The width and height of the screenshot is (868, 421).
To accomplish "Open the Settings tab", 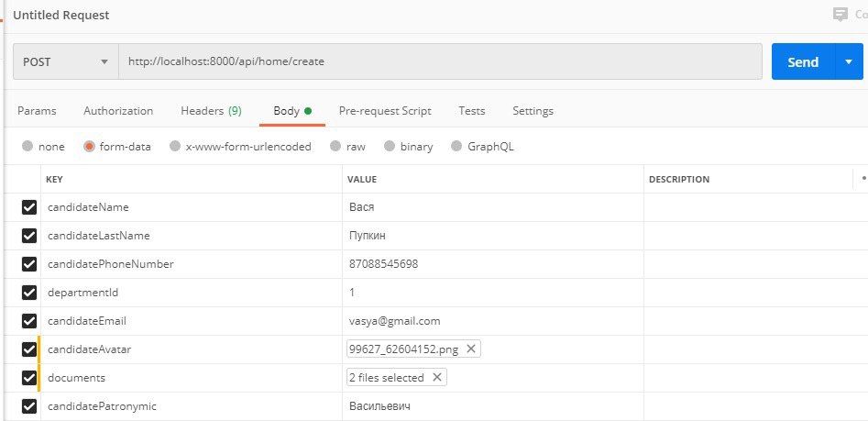I will [x=533, y=111].
